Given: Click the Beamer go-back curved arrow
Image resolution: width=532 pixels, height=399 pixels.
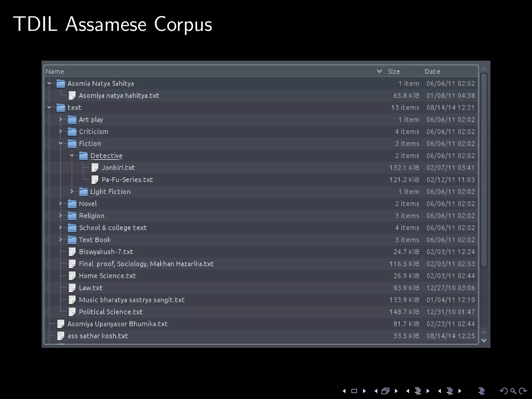Looking at the screenshot, I should pyautogui.click(x=504, y=391).
